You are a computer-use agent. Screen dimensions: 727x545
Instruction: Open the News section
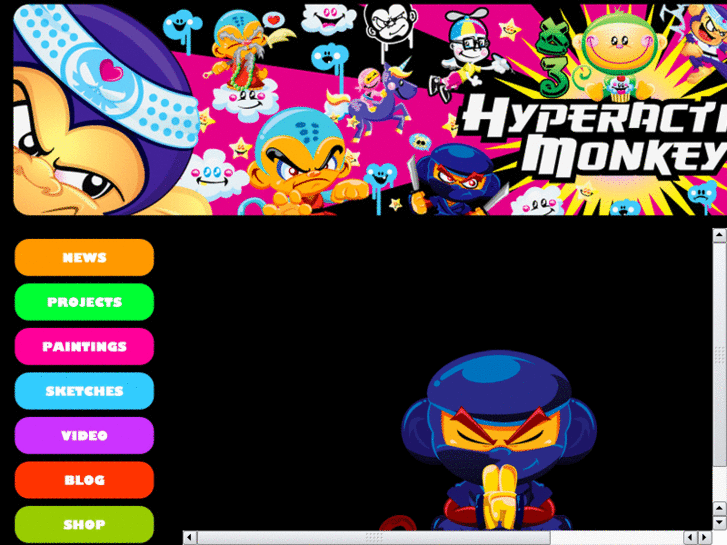tap(84, 257)
